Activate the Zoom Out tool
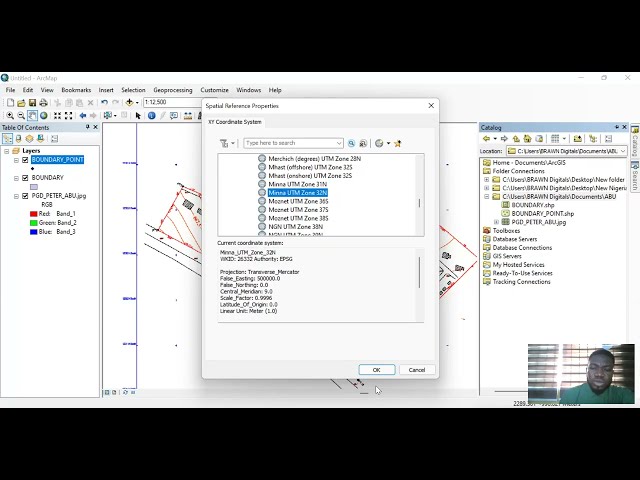Viewport: 640px width, 480px height. click(21, 116)
